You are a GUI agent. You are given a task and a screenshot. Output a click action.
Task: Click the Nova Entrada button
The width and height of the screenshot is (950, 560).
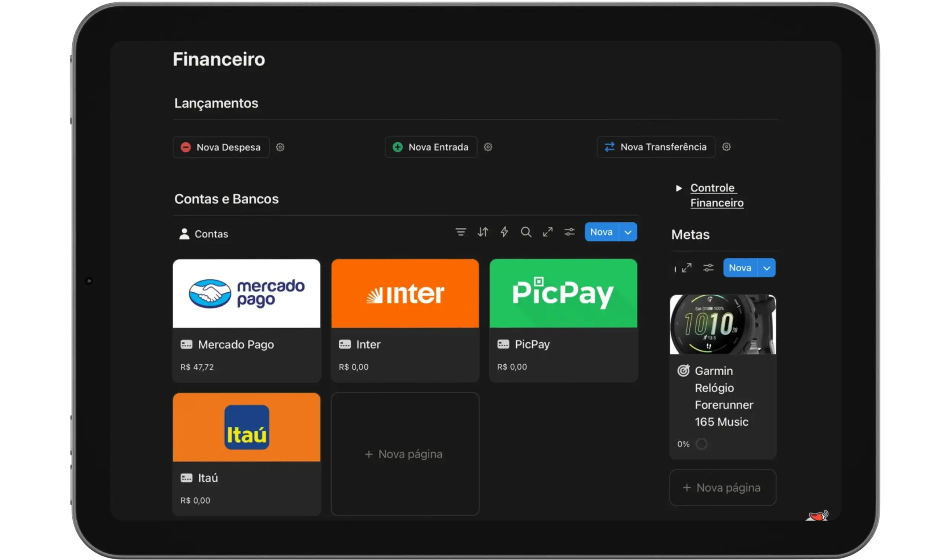pyautogui.click(x=431, y=147)
